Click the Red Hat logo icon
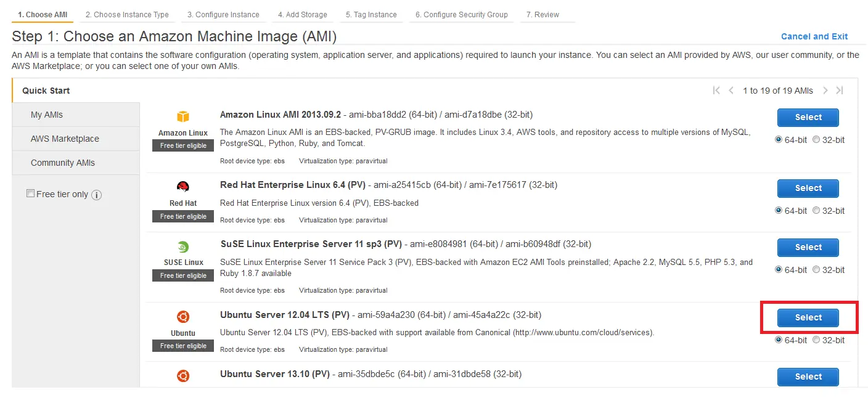Image resolution: width=868 pixels, height=411 pixels. point(183,187)
